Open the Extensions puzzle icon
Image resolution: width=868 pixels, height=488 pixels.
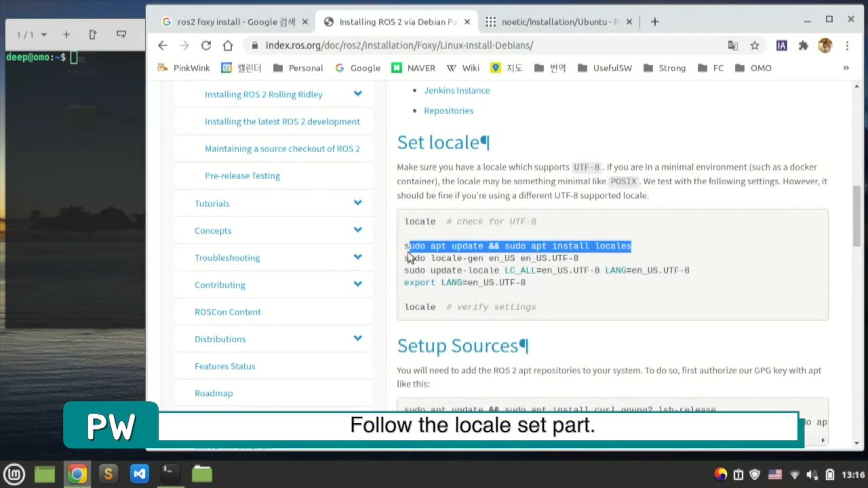(804, 45)
